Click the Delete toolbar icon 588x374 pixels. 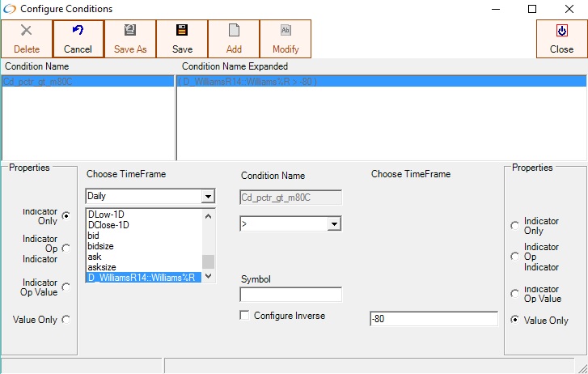coord(27,31)
